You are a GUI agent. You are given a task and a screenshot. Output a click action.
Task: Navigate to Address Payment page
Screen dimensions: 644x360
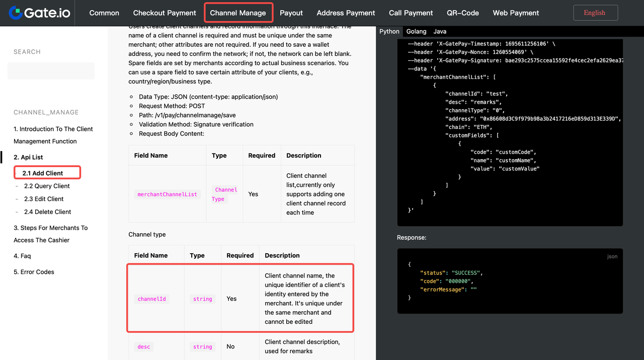[x=346, y=13]
